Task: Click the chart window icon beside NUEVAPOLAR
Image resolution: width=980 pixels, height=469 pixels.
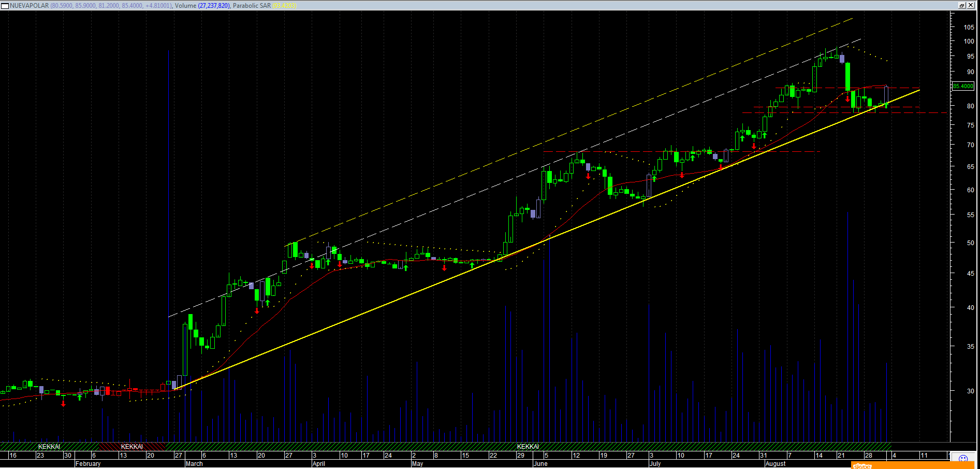Action: [5, 6]
